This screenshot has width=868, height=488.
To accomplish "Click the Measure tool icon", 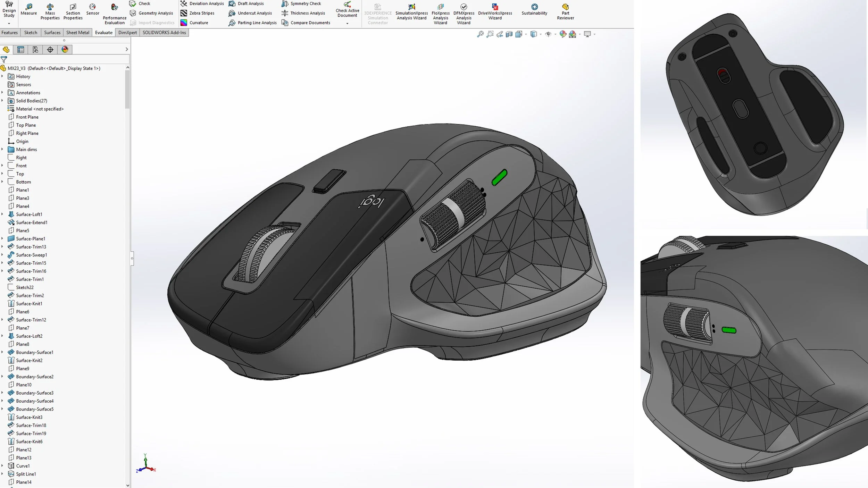I will (28, 7).
